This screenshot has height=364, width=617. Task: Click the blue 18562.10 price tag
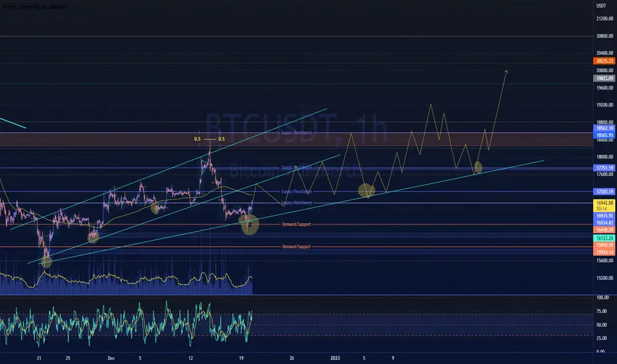tap(604, 128)
